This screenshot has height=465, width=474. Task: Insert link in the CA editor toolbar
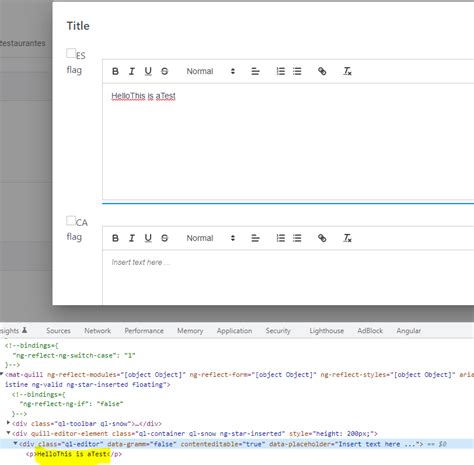point(322,238)
